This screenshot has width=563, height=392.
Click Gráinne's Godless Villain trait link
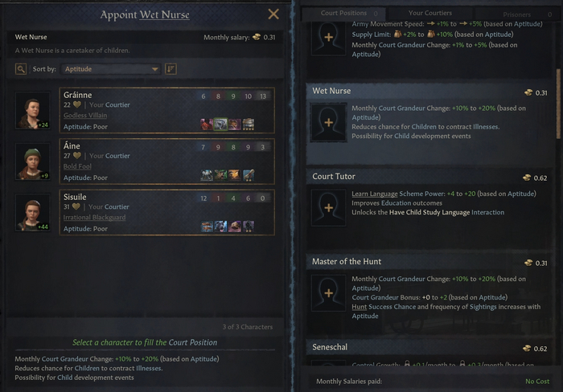[85, 116]
